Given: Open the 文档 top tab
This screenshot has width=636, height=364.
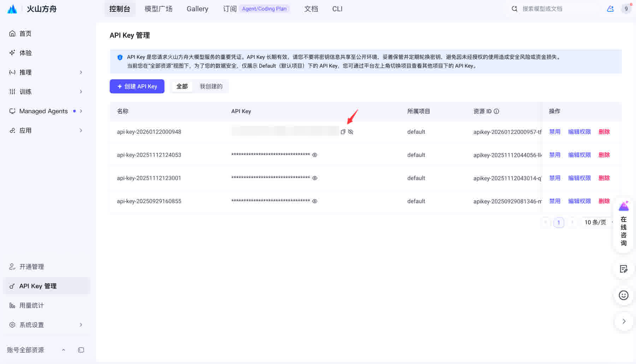Looking at the screenshot, I should pos(311,9).
